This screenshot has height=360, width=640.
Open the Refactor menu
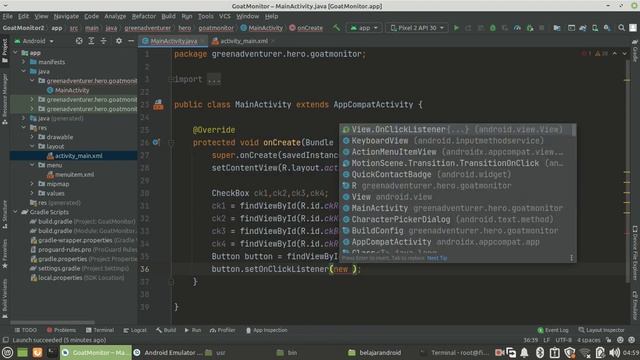pos(144,16)
